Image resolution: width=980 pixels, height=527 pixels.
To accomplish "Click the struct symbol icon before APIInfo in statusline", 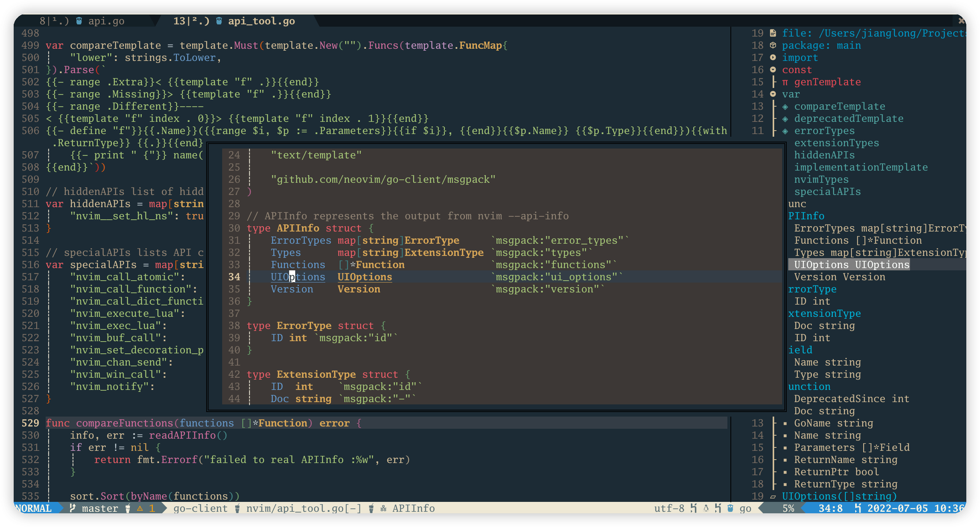I will [x=383, y=508].
